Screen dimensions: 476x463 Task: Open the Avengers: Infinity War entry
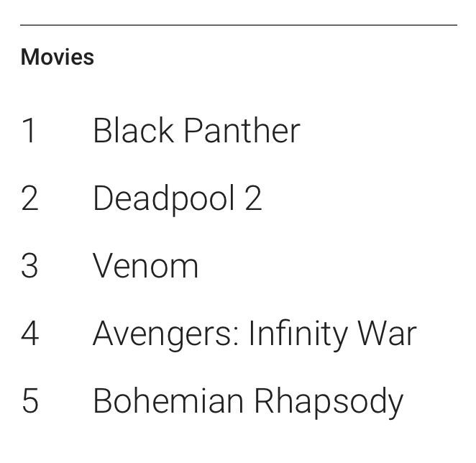255,335
